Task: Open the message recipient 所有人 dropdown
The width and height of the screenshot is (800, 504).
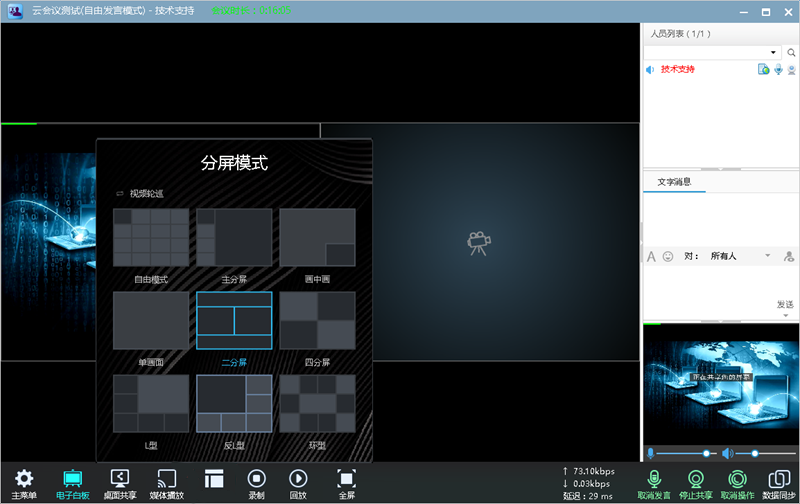Action: pos(768,256)
